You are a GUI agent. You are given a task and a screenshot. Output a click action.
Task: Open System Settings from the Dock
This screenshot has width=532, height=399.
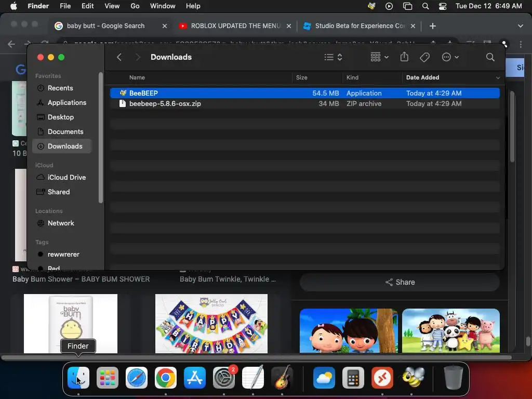tap(224, 378)
